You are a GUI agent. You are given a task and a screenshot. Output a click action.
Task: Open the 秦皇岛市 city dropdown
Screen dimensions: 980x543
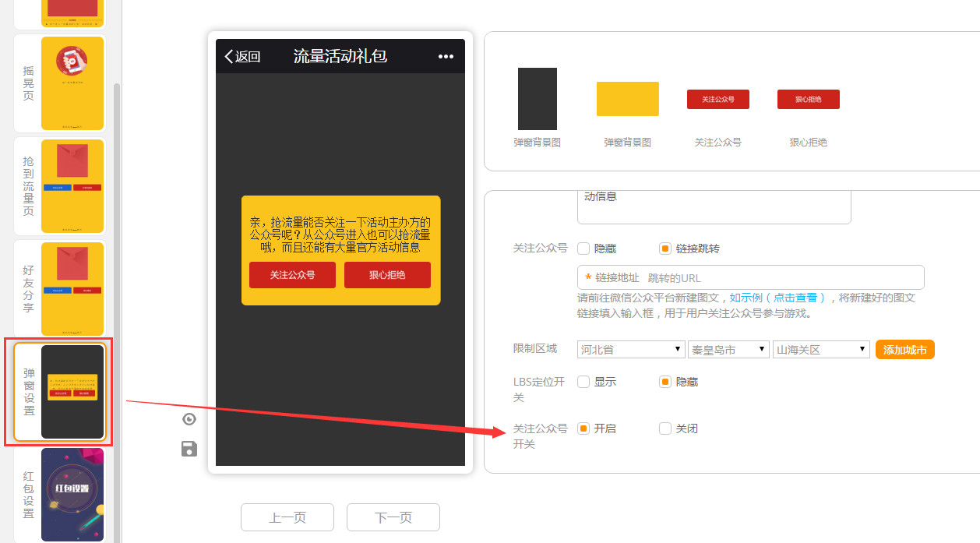click(x=728, y=350)
